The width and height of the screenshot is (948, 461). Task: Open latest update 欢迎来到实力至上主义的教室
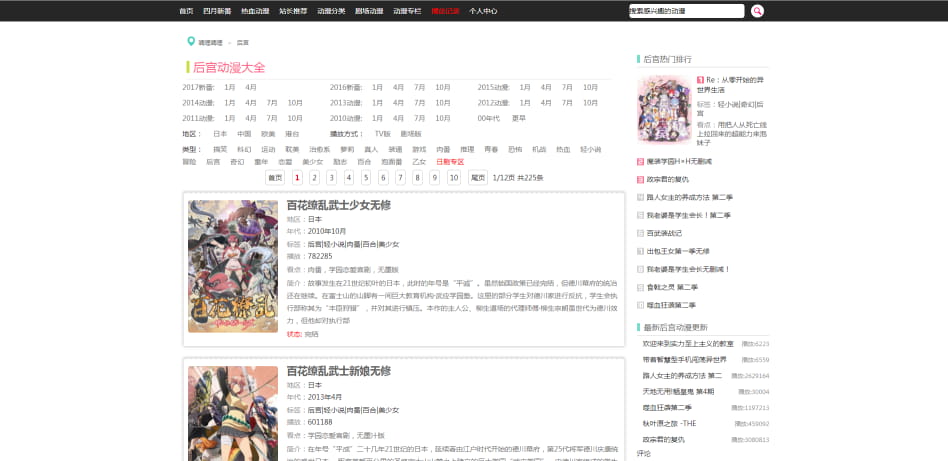click(688, 344)
